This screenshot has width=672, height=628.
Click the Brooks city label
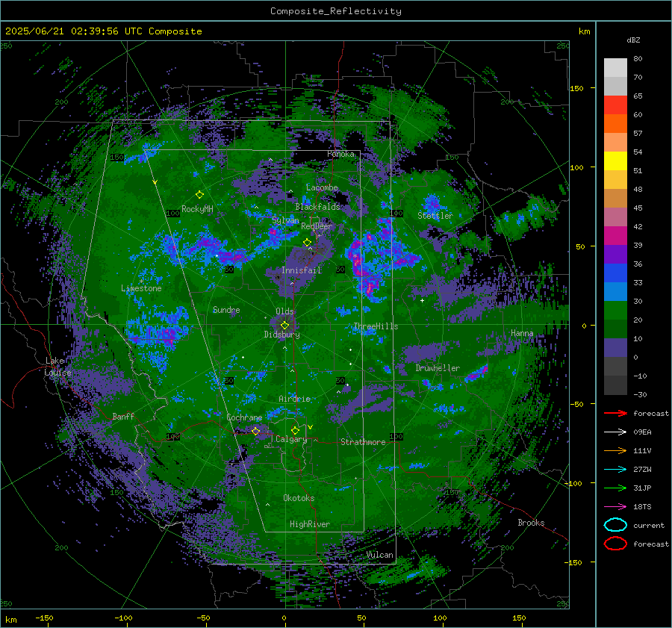[x=531, y=523]
